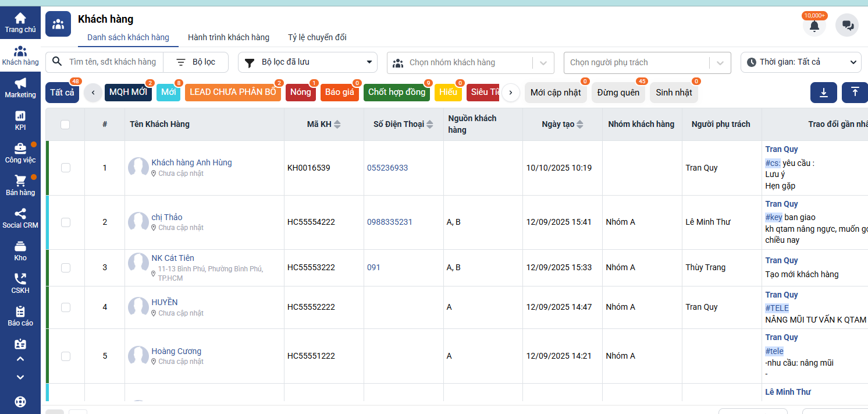Click the upload icon button

(854, 93)
